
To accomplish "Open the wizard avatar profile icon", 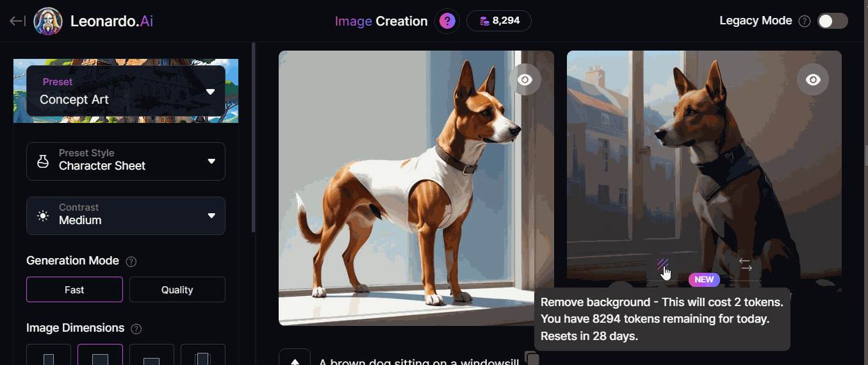I will pos(48,21).
